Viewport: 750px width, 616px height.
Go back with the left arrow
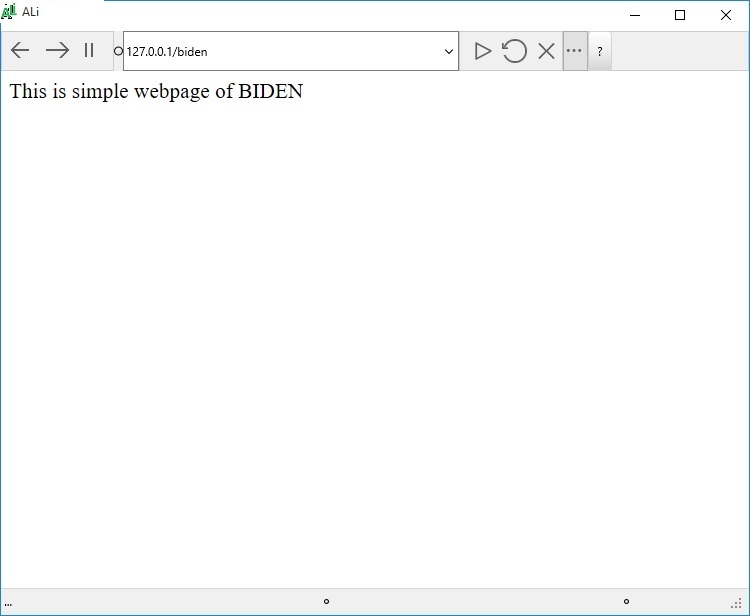20,50
